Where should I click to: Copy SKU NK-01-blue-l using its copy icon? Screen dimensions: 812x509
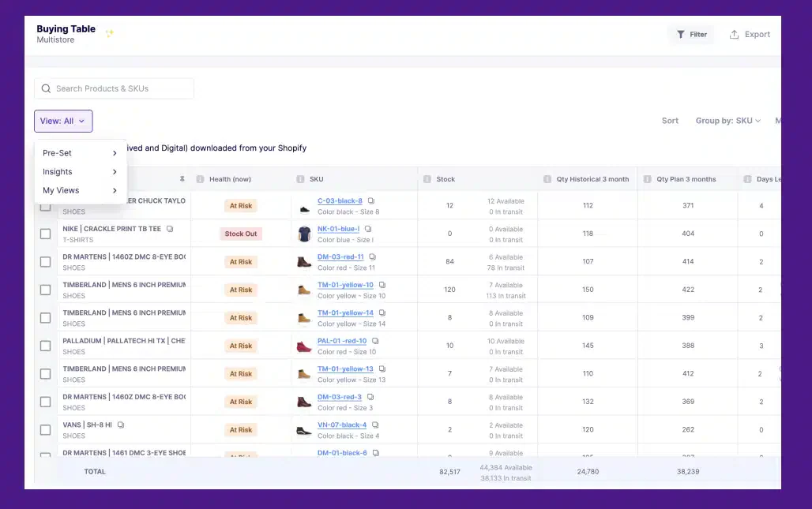(368, 229)
